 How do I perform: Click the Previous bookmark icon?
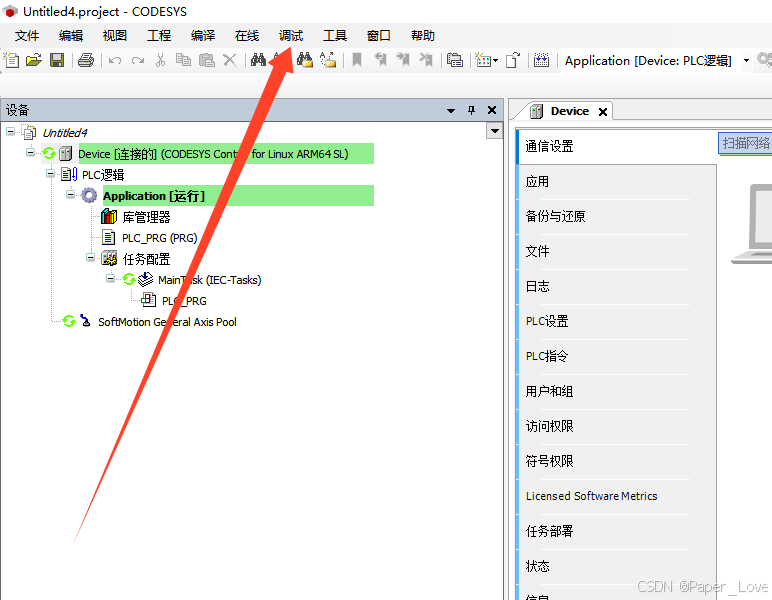[x=380, y=60]
